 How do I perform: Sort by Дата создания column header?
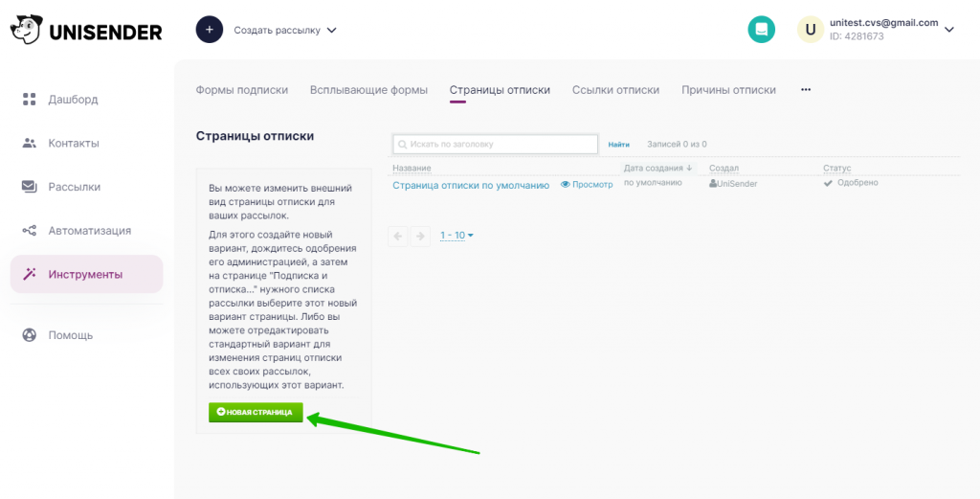coord(657,169)
